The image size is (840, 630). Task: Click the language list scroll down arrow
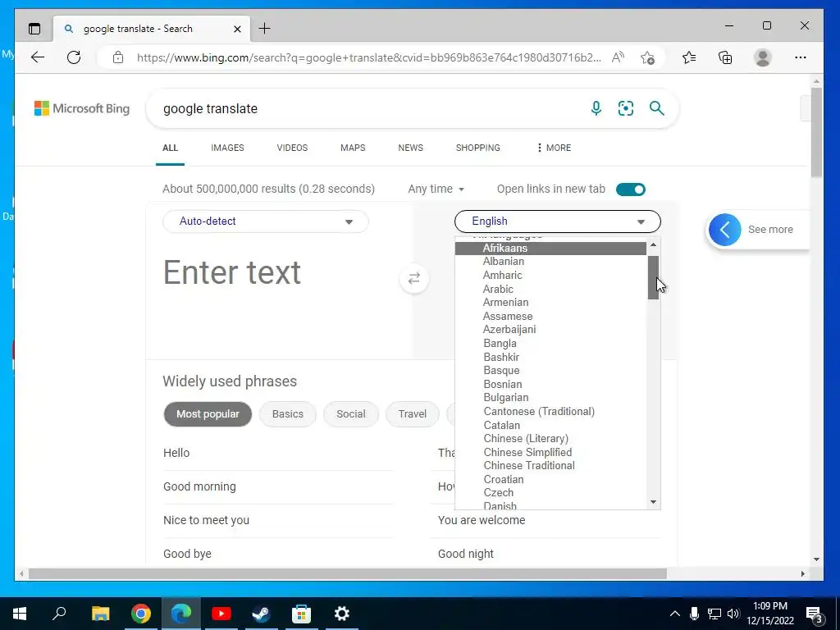653,502
